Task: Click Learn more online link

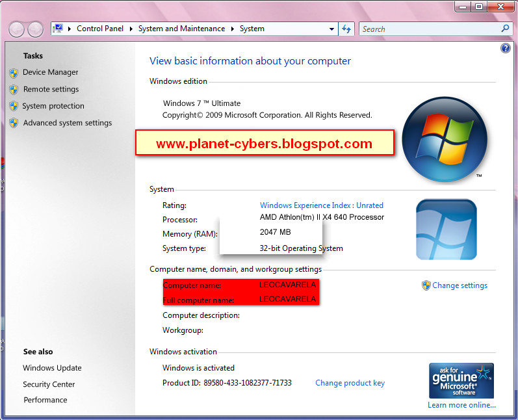Action: 462,405
